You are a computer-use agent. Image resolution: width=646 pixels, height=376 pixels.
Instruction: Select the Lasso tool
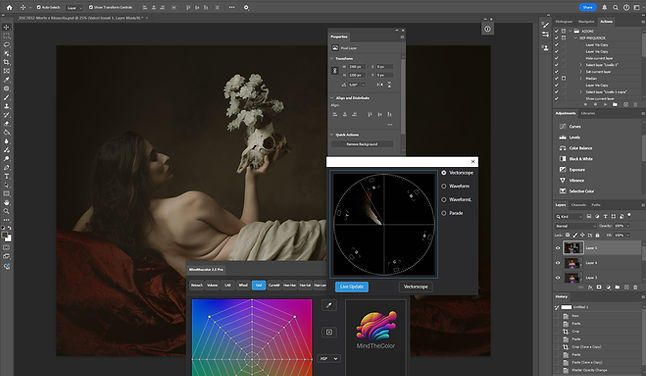point(6,44)
